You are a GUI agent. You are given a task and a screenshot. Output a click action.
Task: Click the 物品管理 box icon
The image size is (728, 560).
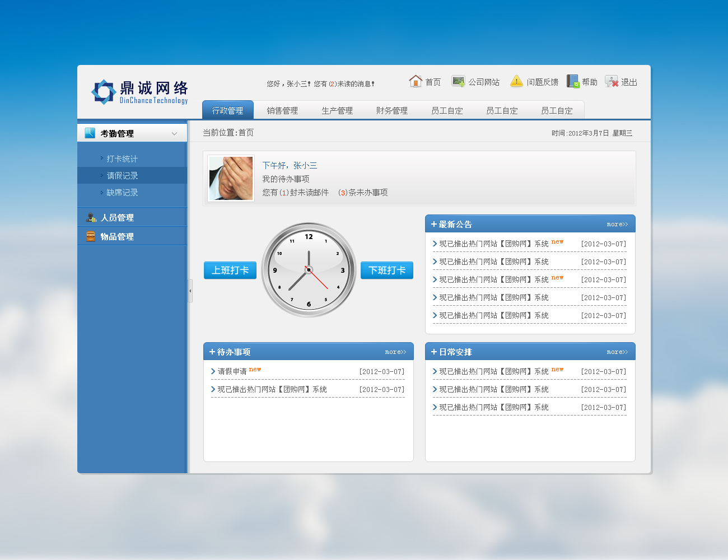(x=91, y=236)
